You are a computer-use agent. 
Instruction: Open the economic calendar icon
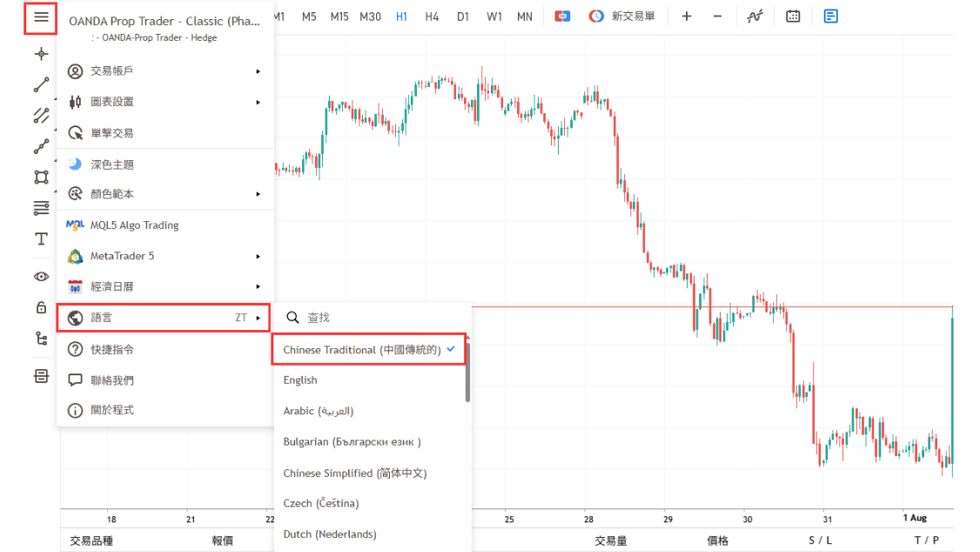click(x=792, y=16)
